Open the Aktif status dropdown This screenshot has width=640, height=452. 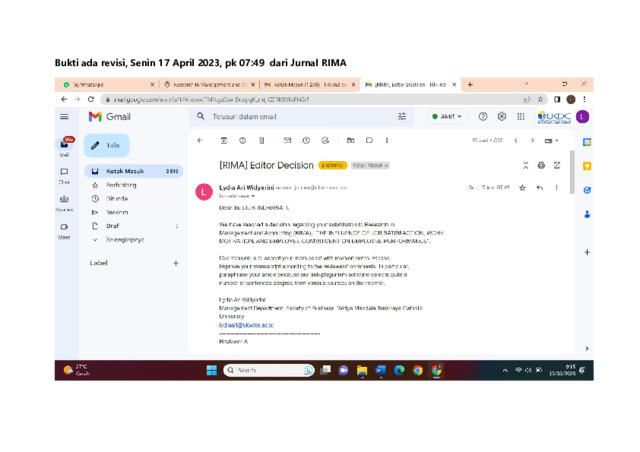(x=447, y=117)
